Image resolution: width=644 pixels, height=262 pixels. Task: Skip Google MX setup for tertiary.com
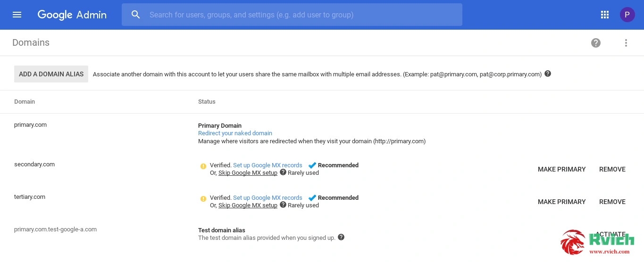point(248,205)
